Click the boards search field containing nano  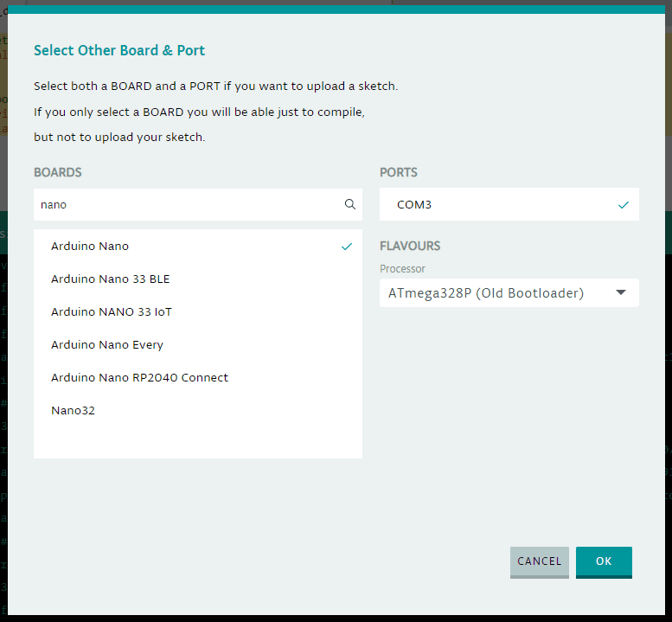click(197, 204)
